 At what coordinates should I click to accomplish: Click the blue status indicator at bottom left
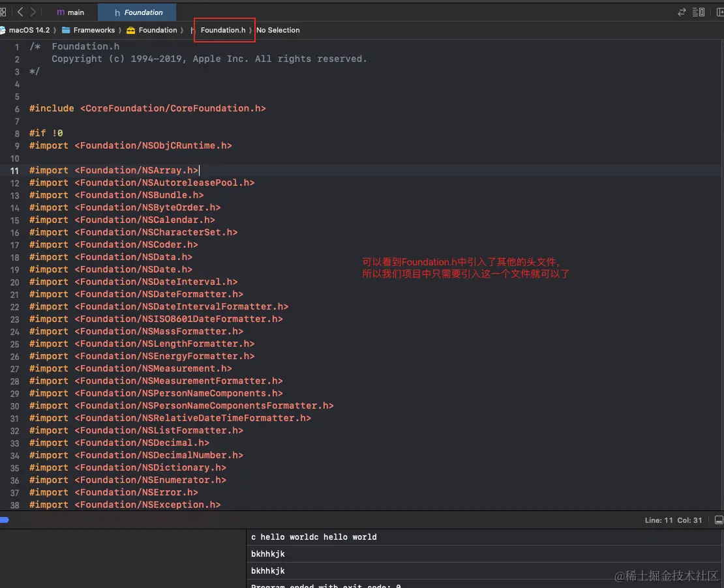5,520
